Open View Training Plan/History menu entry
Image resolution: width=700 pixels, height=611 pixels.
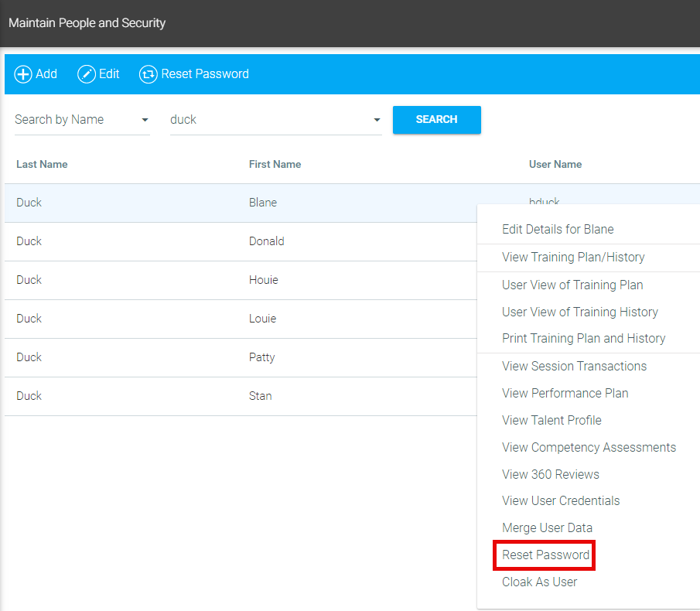[573, 258]
